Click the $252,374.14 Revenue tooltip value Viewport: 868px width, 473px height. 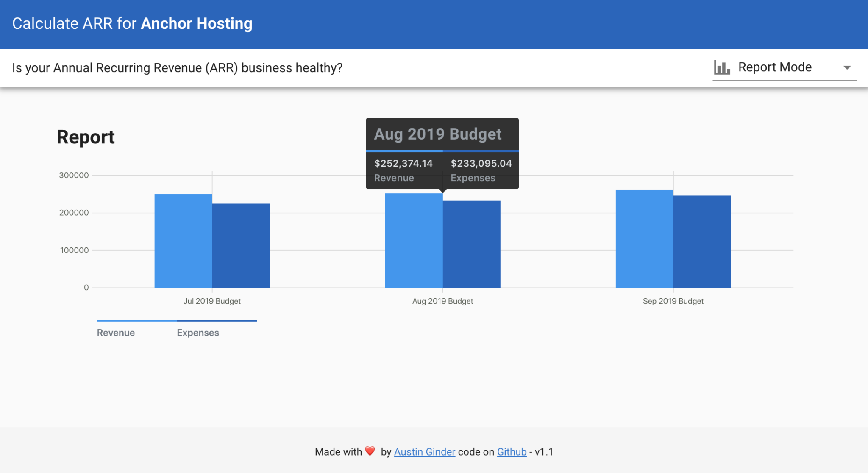click(403, 163)
